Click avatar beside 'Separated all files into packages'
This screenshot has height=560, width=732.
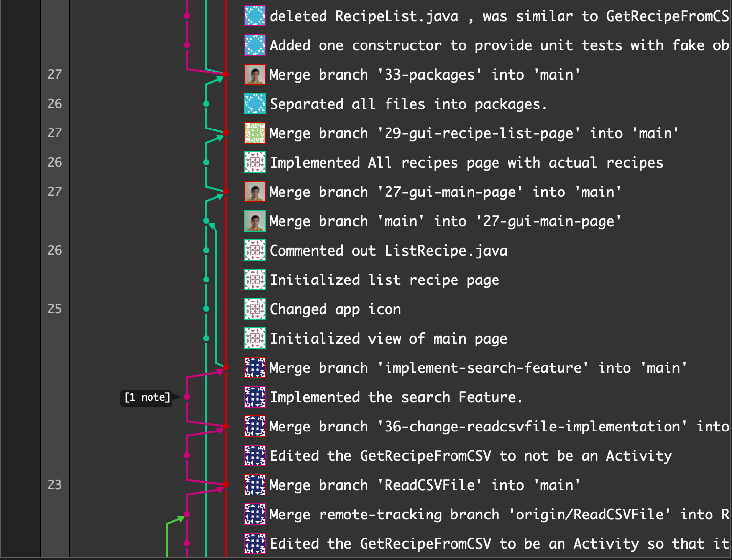(x=255, y=104)
